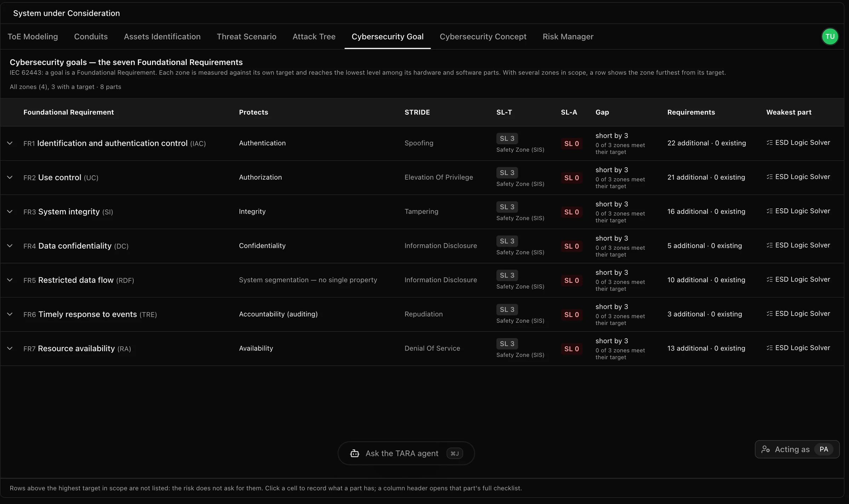Open the Conduits tab
849x504 pixels.
91,36
